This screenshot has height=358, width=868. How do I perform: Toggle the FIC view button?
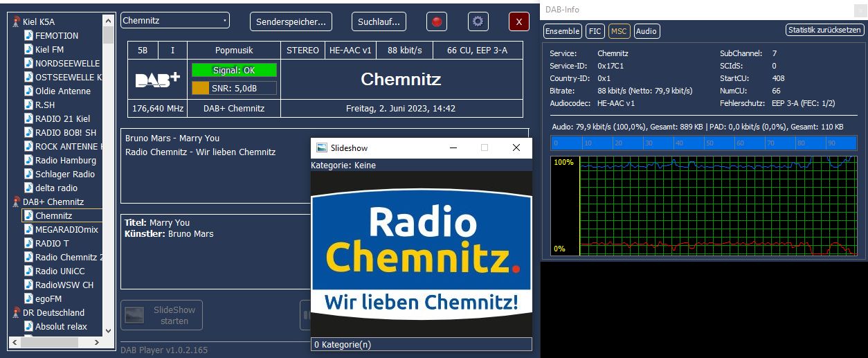(x=595, y=31)
